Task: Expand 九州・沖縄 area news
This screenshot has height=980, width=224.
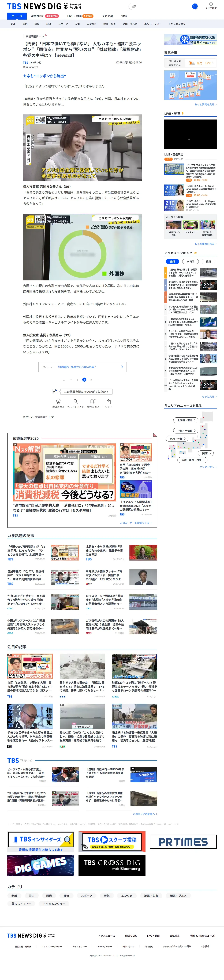Action: (177, 439)
